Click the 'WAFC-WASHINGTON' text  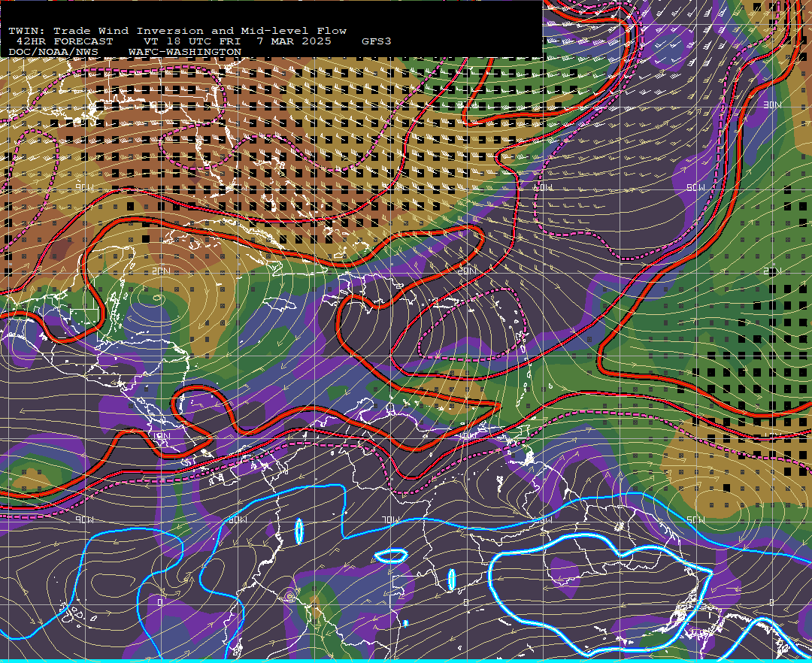185,53
